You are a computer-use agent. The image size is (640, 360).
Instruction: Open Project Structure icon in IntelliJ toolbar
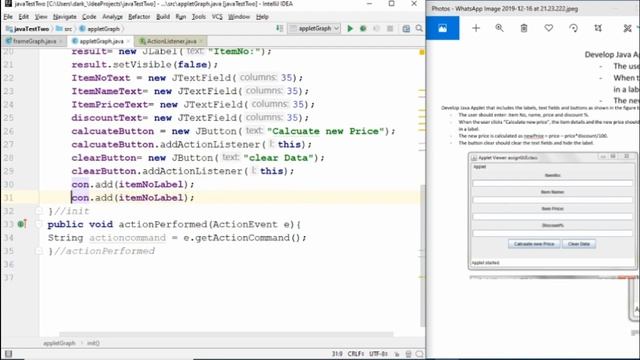(406, 29)
